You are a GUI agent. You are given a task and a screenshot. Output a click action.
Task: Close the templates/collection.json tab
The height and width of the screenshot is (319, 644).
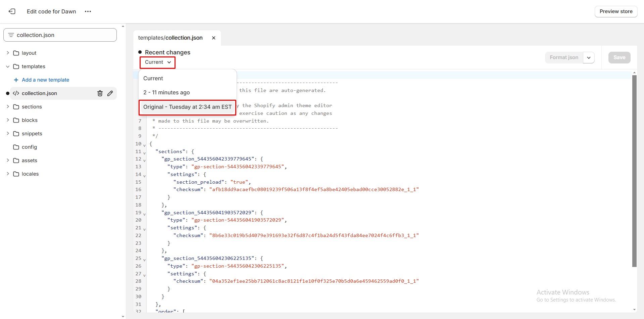coord(213,38)
